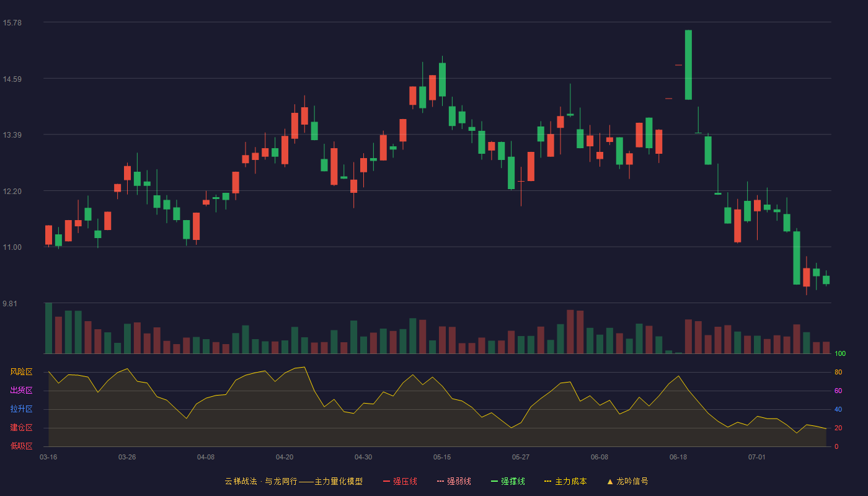
Task: Click the 风险区 zone label
Action: click(21, 372)
